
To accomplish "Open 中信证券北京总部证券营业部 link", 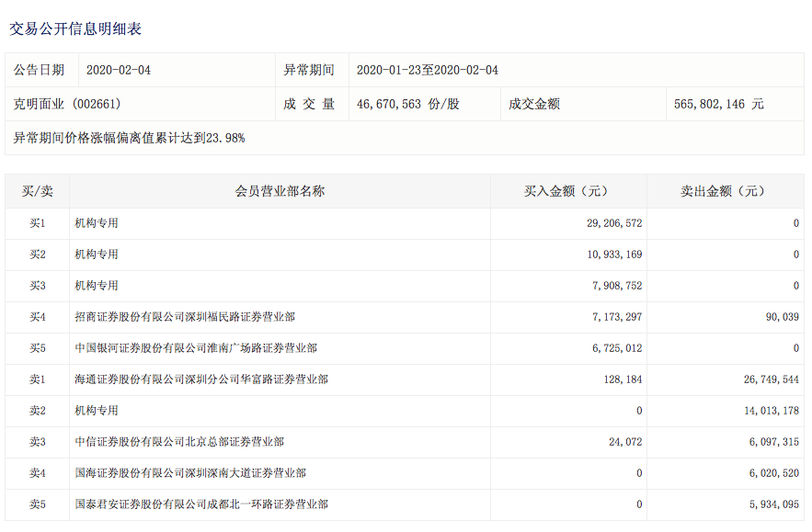I will pyautogui.click(x=178, y=442).
